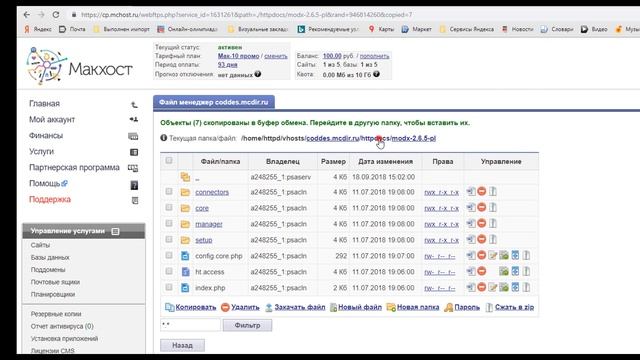
Task: Check the box for connectors folder
Action: pyautogui.click(x=169, y=191)
